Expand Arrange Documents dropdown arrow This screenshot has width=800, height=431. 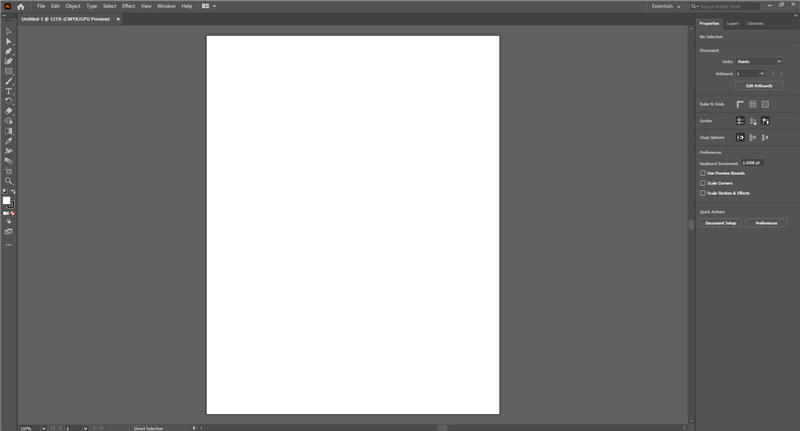click(x=214, y=6)
